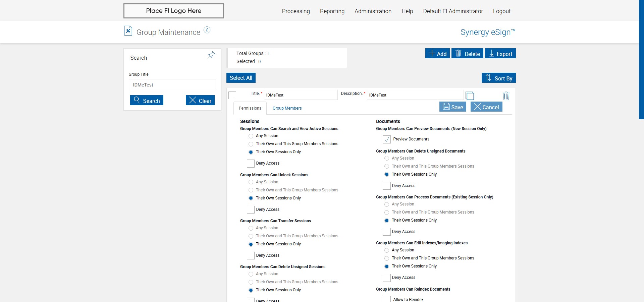Click the Group Title search input field
This screenshot has height=302, width=644.
pyautogui.click(x=172, y=85)
